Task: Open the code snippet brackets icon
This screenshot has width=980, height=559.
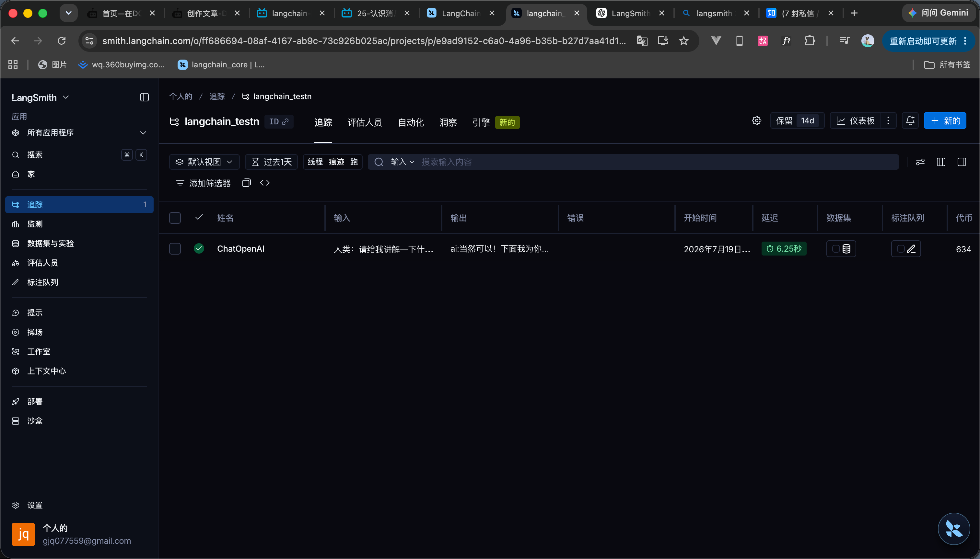Action: pyautogui.click(x=265, y=183)
